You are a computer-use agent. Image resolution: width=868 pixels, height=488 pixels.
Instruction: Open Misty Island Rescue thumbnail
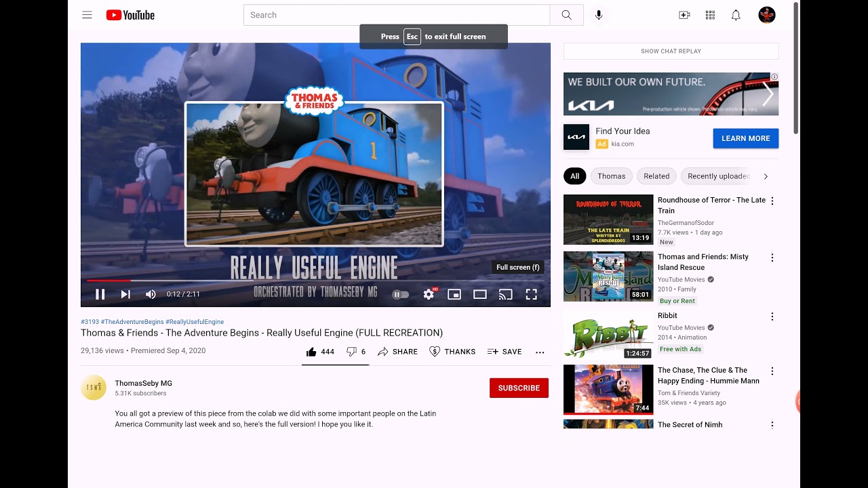[x=608, y=277]
